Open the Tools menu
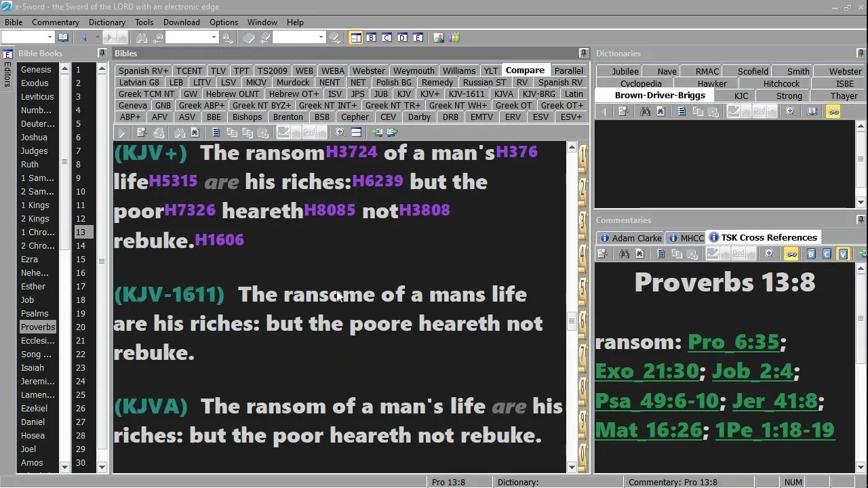Screen dimensions: 868x488 coord(144,22)
